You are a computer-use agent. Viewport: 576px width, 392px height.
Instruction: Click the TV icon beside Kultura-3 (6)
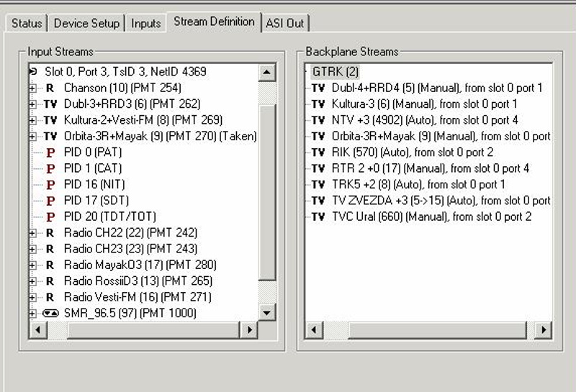tap(318, 104)
